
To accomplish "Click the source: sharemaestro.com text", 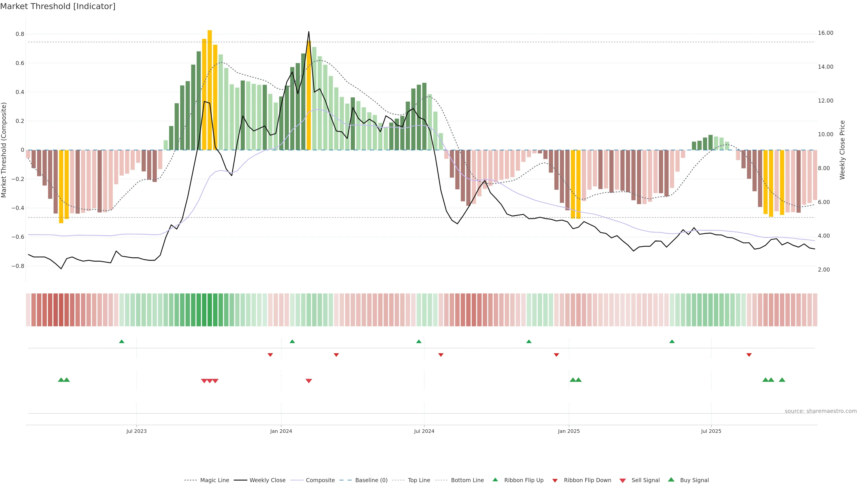I will [x=821, y=411].
